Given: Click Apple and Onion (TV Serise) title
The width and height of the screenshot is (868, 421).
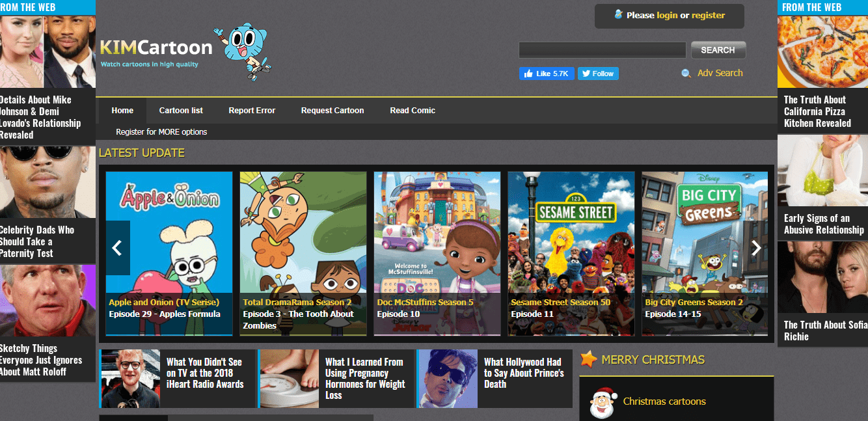Looking at the screenshot, I should point(164,302).
